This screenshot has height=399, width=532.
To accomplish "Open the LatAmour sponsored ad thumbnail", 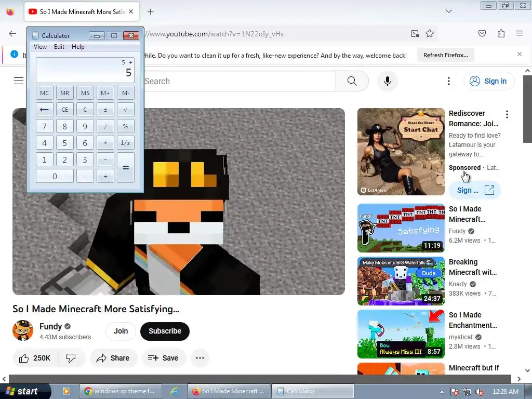I will coord(401,152).
